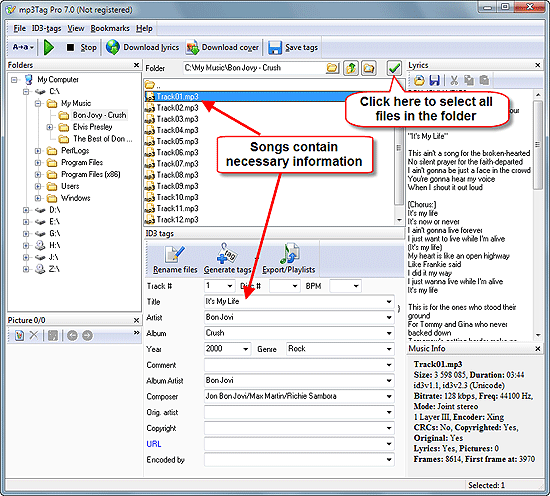Click the Stop button in toolbar
This screenshot has height=496, width=550.
(81, 47)
